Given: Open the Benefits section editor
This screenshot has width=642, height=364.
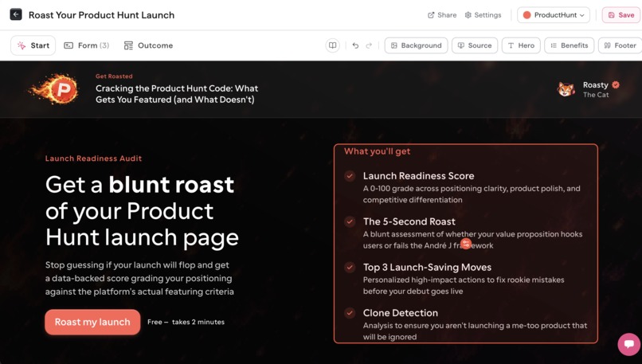Looking at the screenshot, I should [570, 45].
